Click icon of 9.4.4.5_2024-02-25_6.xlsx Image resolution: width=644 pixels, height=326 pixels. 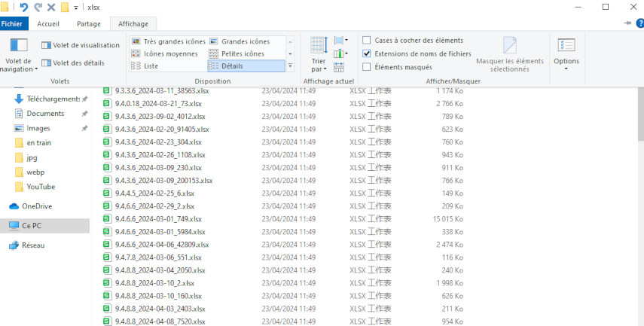point(107,193)
